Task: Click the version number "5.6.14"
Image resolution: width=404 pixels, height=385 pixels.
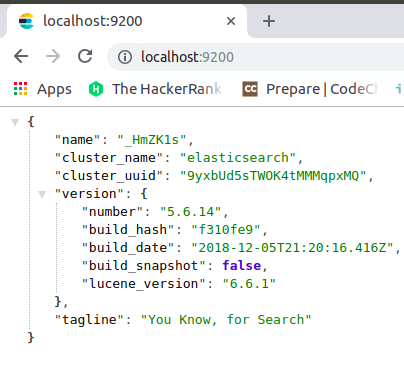Action: pyautogui.click(x=190, y=212)
